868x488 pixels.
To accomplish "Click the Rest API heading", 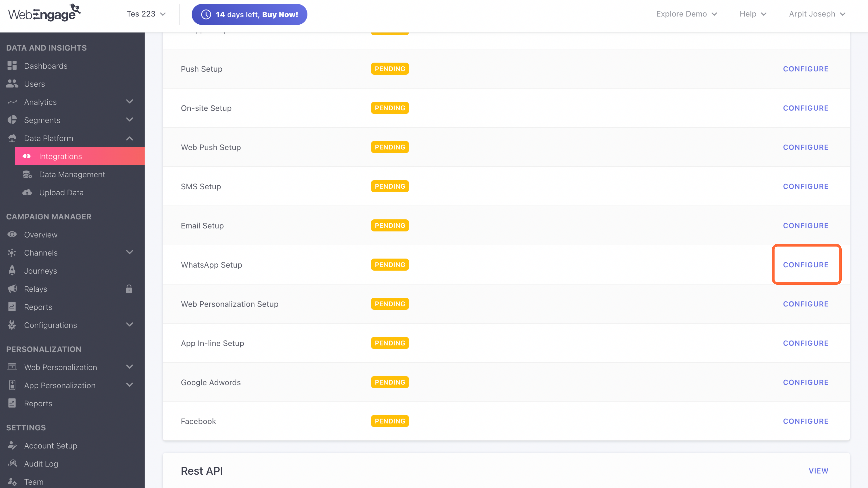I will point(202,471).
